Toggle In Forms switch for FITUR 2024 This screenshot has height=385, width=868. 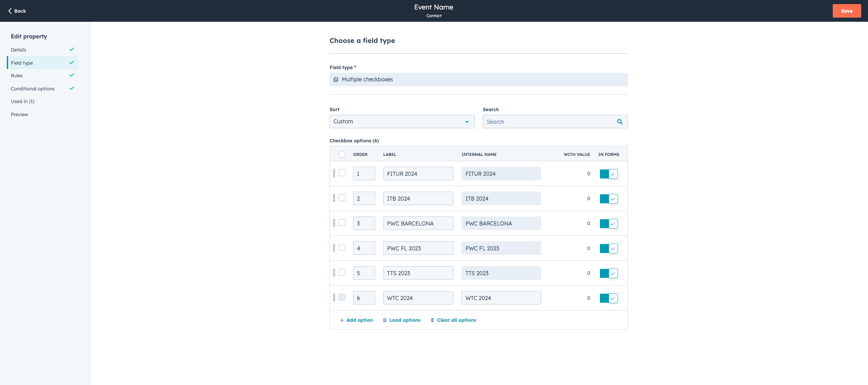(x=609, y=174)
